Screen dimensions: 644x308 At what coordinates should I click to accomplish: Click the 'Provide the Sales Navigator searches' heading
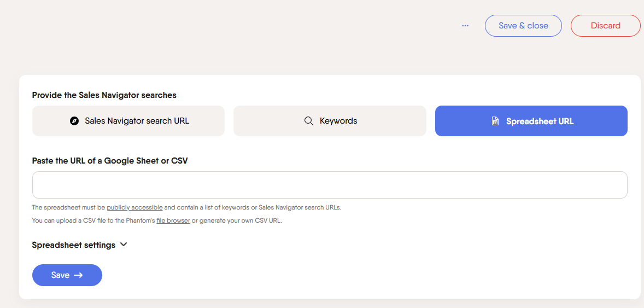104,95
